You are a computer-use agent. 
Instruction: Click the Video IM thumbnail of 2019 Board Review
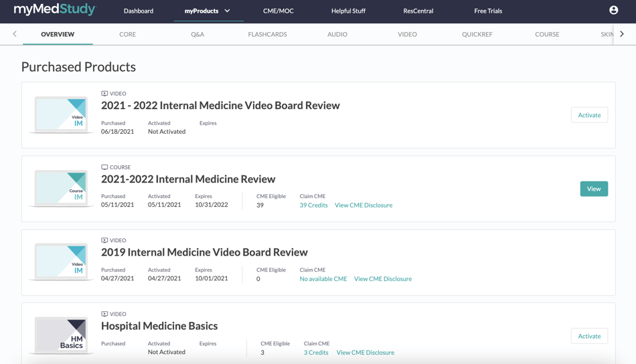(x=61, y=262)
